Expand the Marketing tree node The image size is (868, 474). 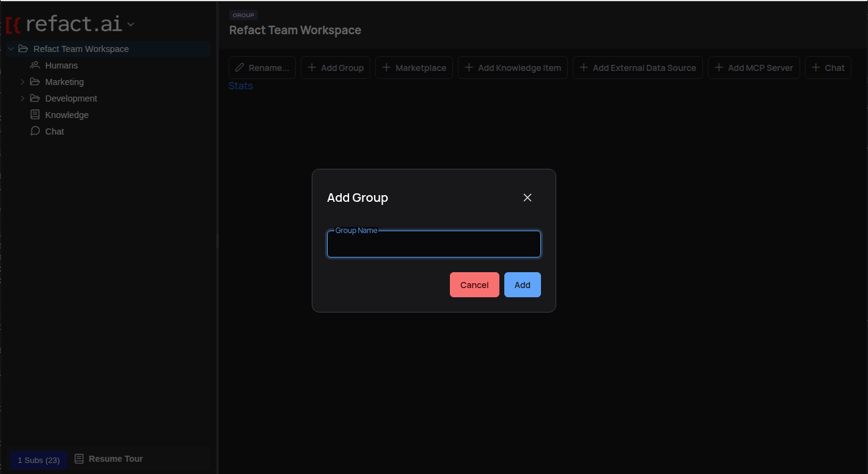pos(23,81)
